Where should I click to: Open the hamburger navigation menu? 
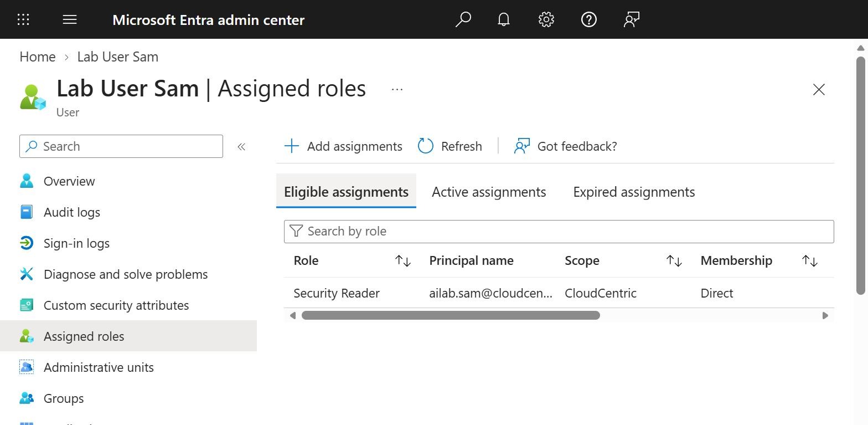[x=70, y=19]
